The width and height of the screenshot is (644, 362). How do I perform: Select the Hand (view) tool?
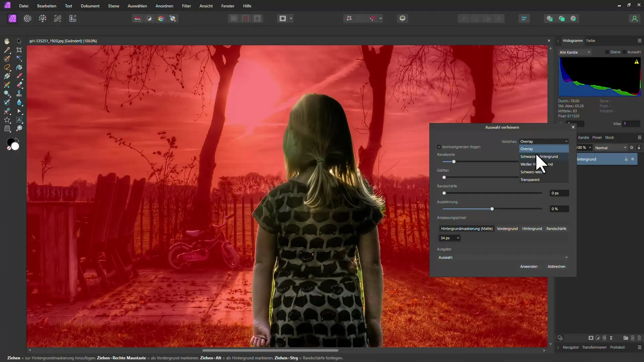pyautogui.click(x=7, y=41)
